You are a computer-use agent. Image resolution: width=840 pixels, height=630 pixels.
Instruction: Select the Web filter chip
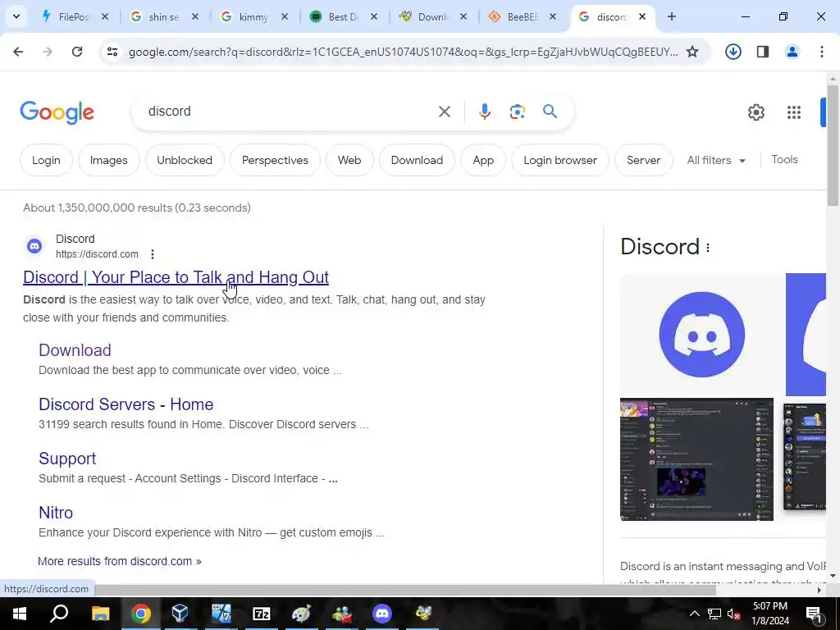349,160
